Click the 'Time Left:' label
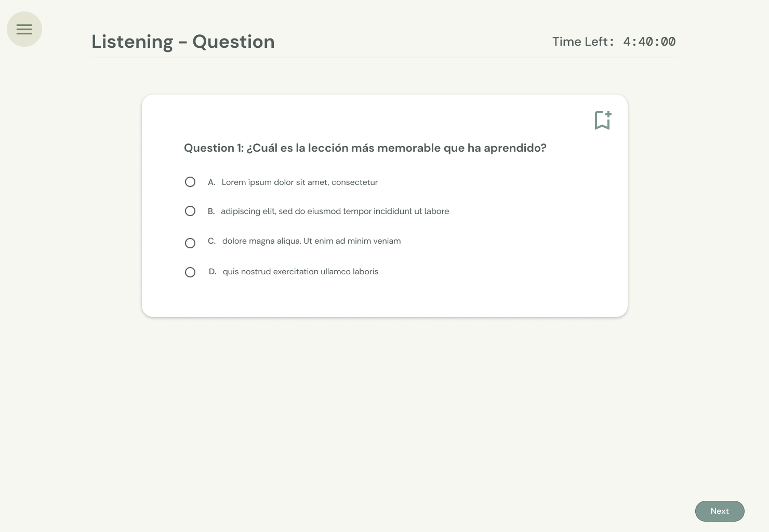Screen dimensions: 769x532 pos(582,42)
